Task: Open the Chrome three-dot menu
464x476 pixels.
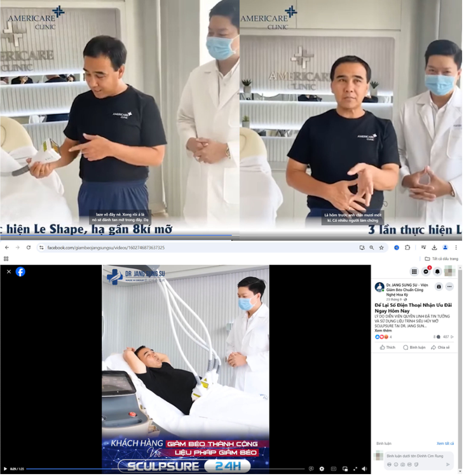Action: (x=457, y=248)
